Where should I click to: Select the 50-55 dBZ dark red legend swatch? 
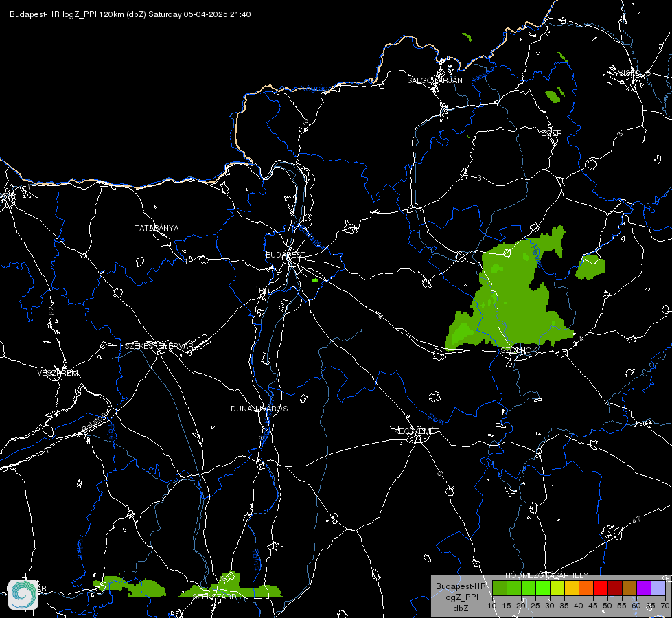[x=615, y=588]
